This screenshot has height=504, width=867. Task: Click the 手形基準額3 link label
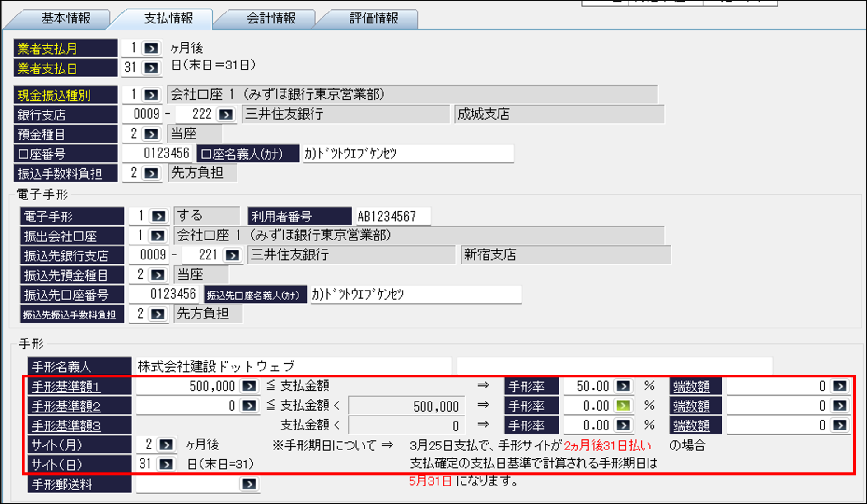[66, 425]
